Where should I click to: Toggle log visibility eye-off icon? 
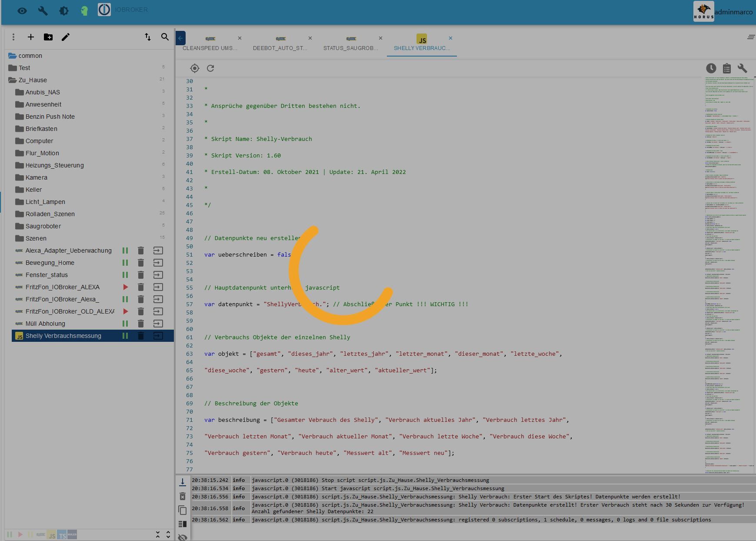183,537
